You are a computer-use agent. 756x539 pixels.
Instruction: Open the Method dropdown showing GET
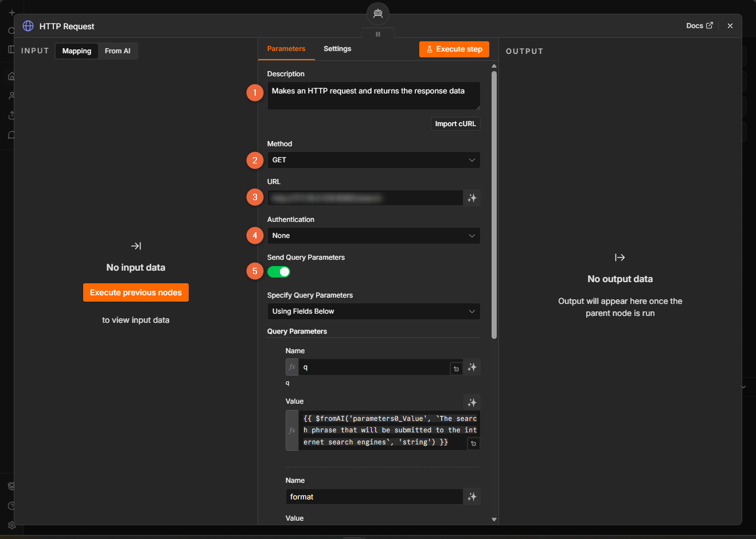[x=374, y=160]
